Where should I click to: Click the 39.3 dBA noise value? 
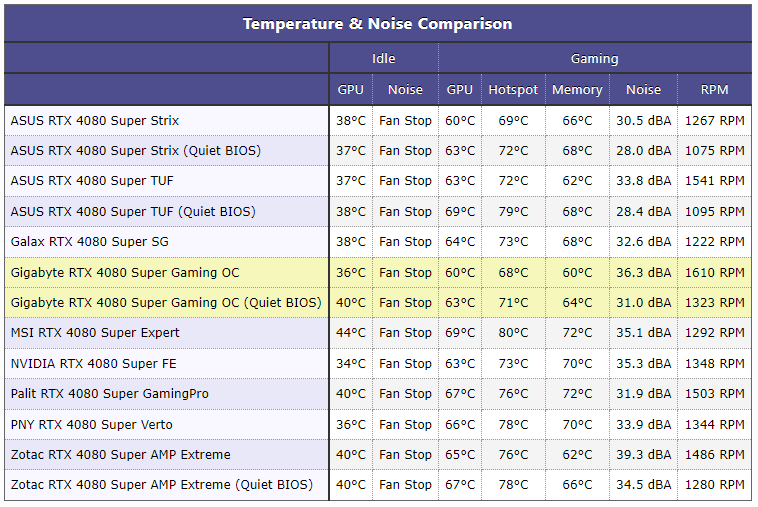click(x=643, y=455)
